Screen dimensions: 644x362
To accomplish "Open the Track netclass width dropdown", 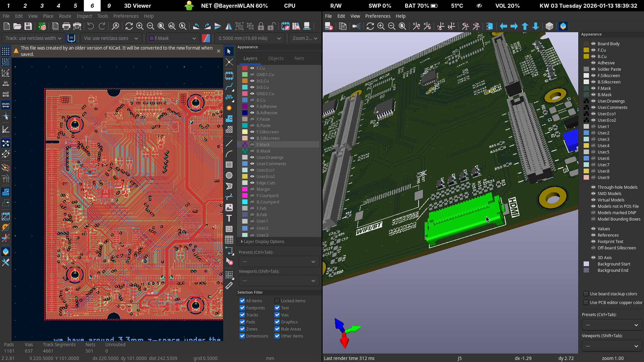I will (33, 38).
